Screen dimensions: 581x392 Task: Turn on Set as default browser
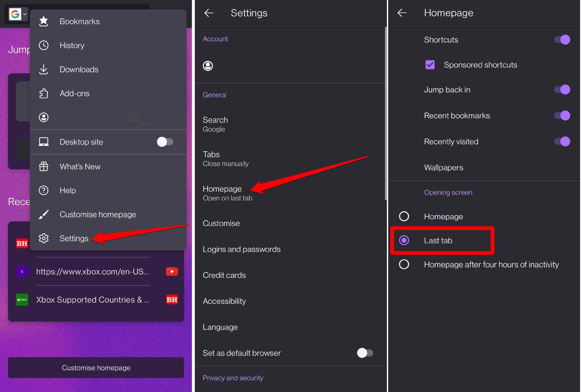click(x=365, y=353)
